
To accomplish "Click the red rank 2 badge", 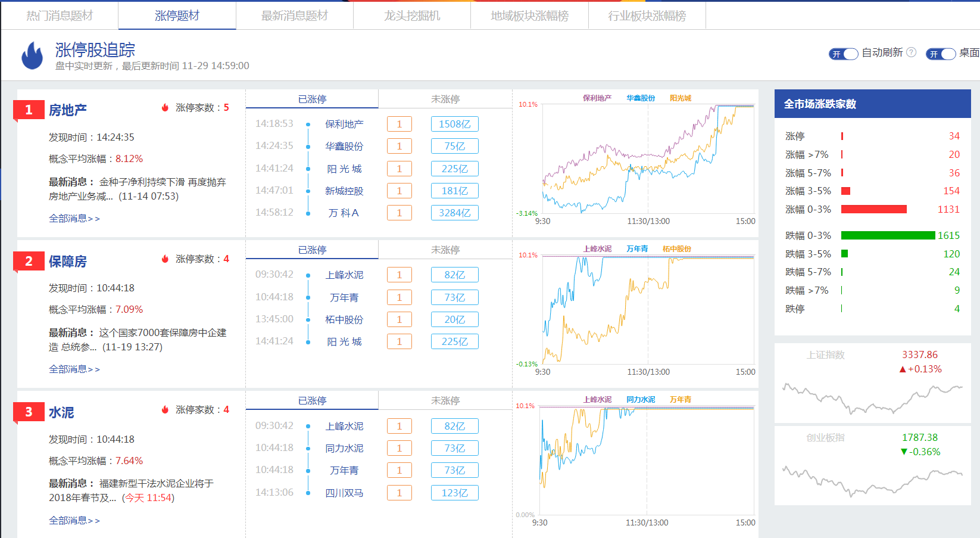I will pos(29,261).
